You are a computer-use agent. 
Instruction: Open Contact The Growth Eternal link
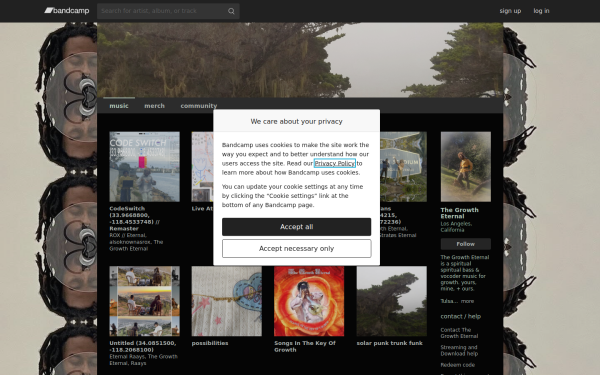[459, 333]
